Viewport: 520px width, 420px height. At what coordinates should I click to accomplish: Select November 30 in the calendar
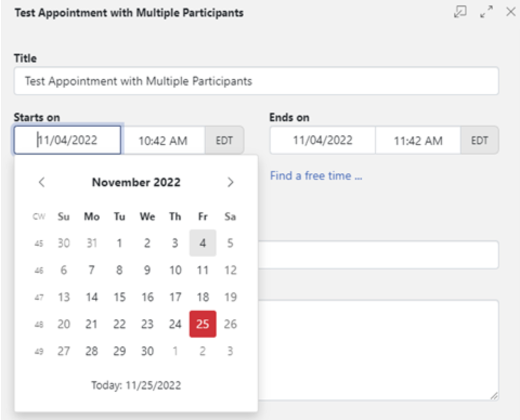(146, 351)
